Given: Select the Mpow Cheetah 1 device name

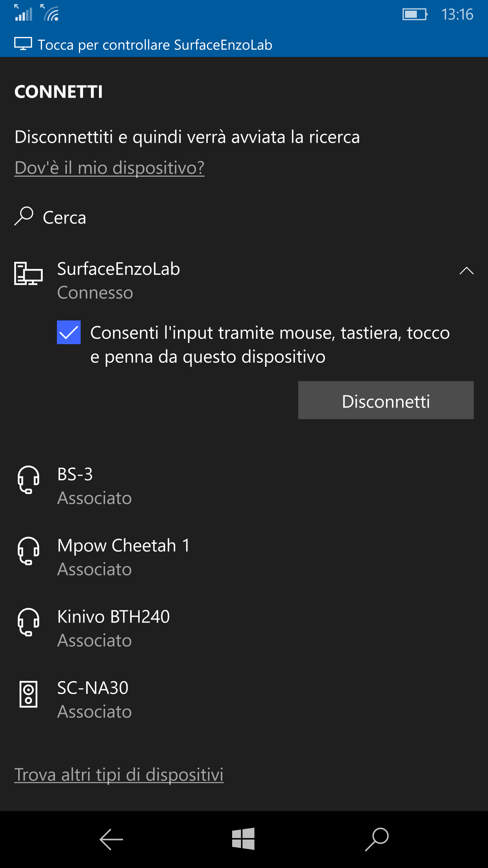Looking at the screenshot, I should (124, 545).
